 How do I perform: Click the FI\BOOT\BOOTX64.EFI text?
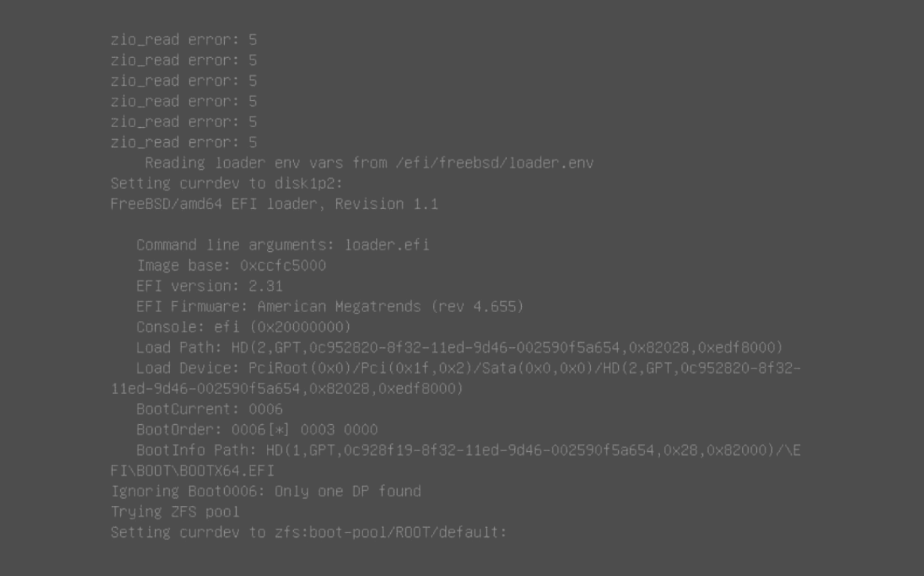192,471
